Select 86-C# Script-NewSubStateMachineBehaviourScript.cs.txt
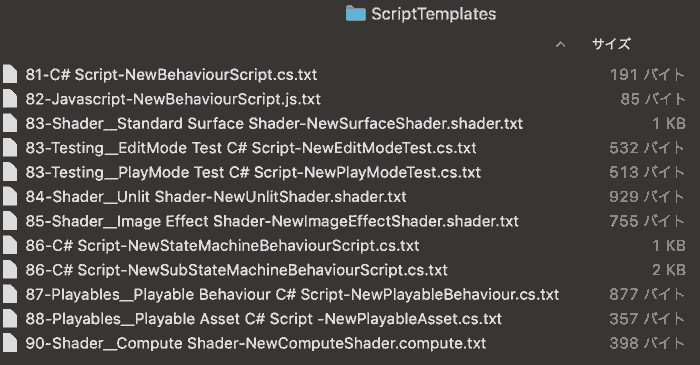 [x=237, y=270]
